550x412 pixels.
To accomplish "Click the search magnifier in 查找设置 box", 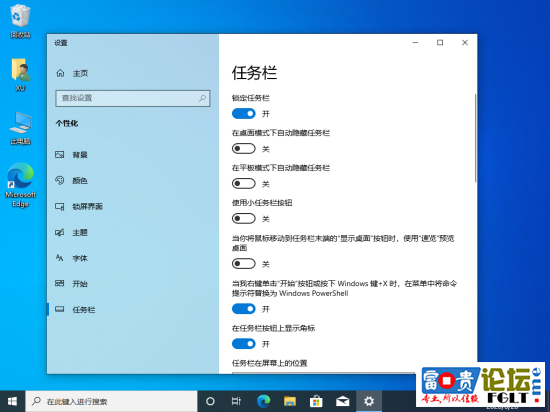I will click(202, 98).
